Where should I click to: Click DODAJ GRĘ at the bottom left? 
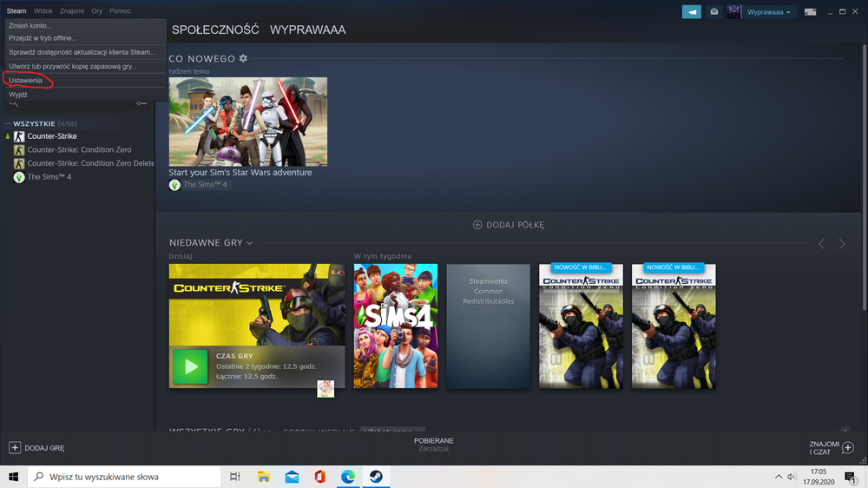pyautogui.click(x=36, y=447)
